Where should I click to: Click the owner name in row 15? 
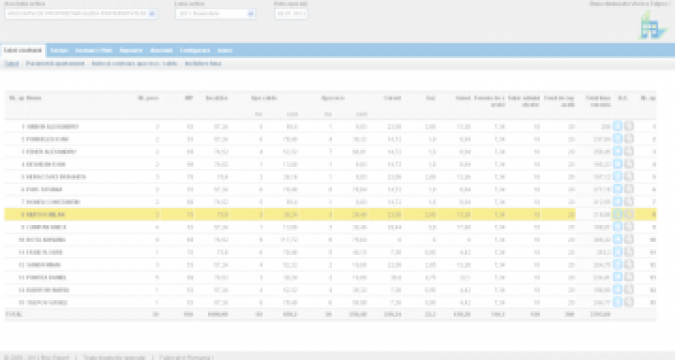(47, 302)
